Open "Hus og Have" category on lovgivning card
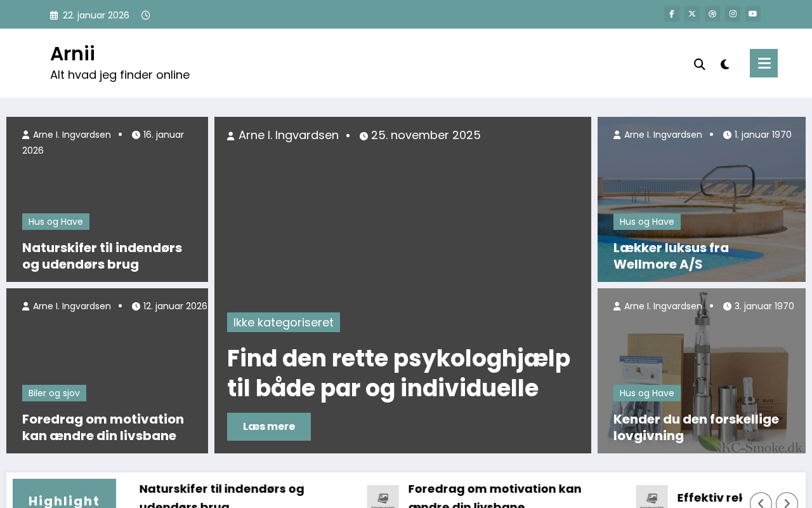The height and width of the screenshot is (508, 812). (x=647, y=393)
